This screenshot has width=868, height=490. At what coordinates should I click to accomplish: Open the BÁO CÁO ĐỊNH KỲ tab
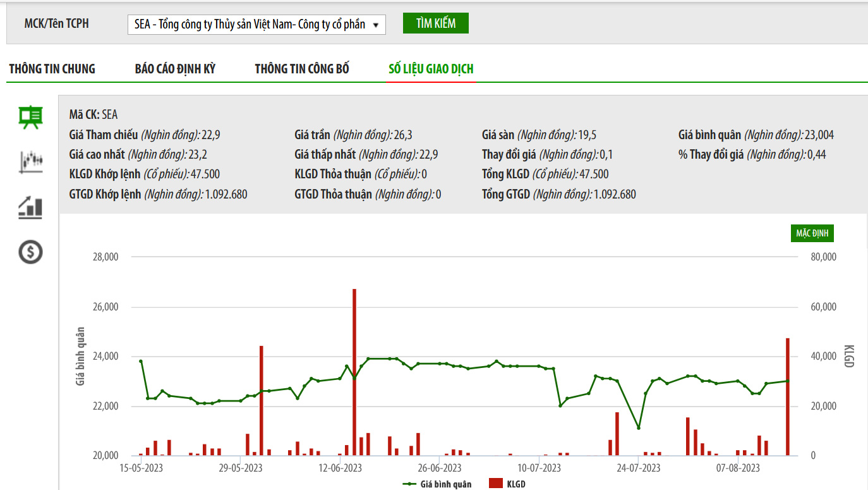pyautogui.click(x=175, y=69)
